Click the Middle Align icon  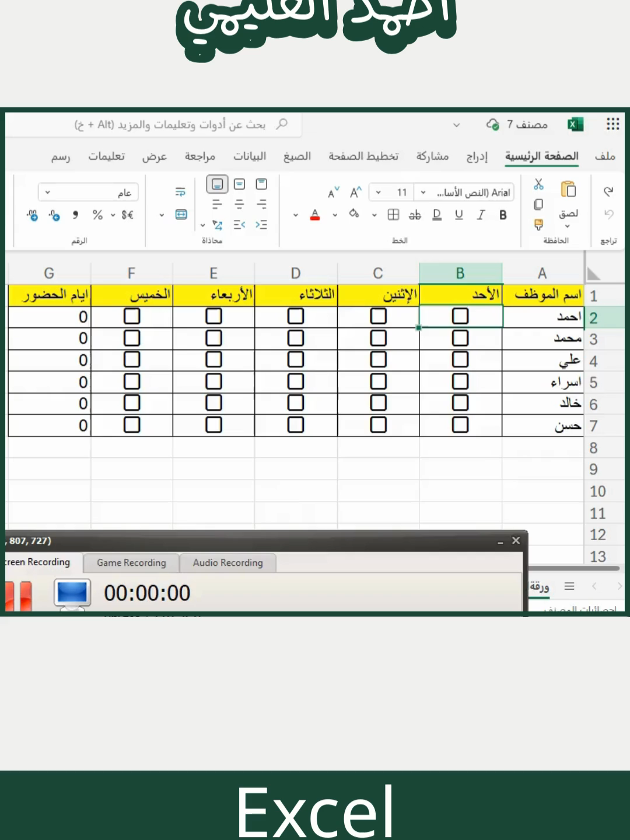(x=239, y=184)
